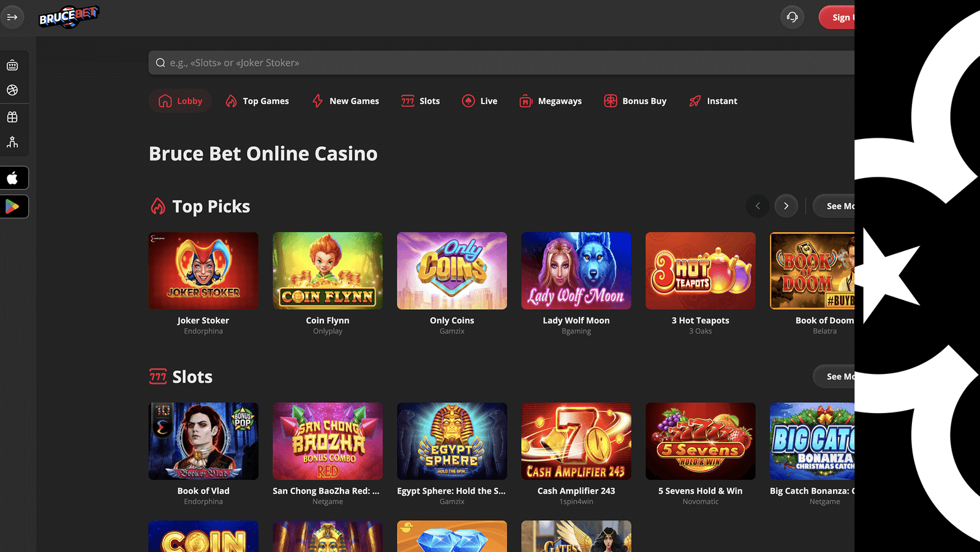Click the Sign Up button
This screenshot has width=980, height=552.
[x=837, y=17]
